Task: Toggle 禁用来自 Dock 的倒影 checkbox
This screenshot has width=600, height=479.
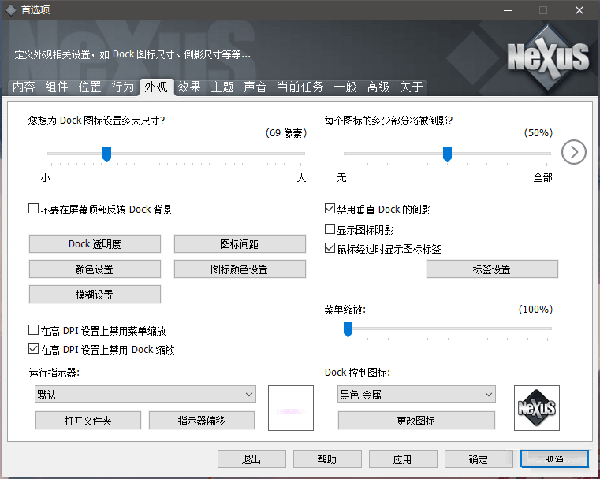Action: [x=329, y=209]
